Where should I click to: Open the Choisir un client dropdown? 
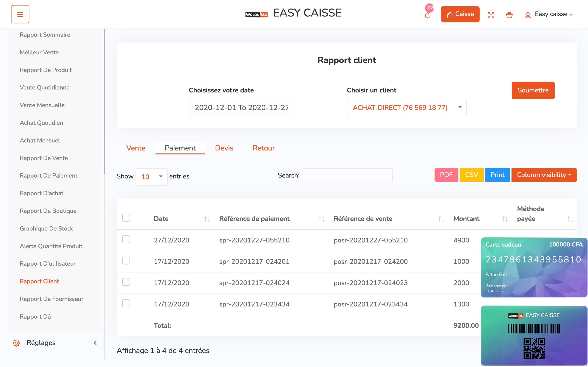[x=406, y=108]
